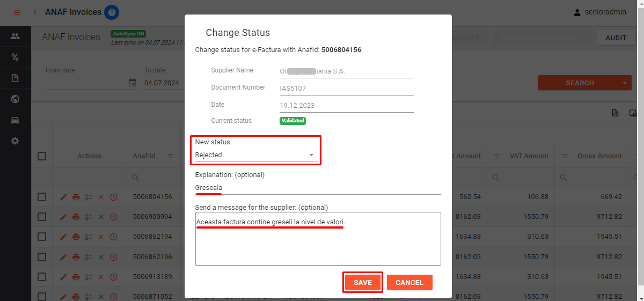644x301 pixels.
Task: Expand the Search button dropdown arrow
Action: pos(624,83)
